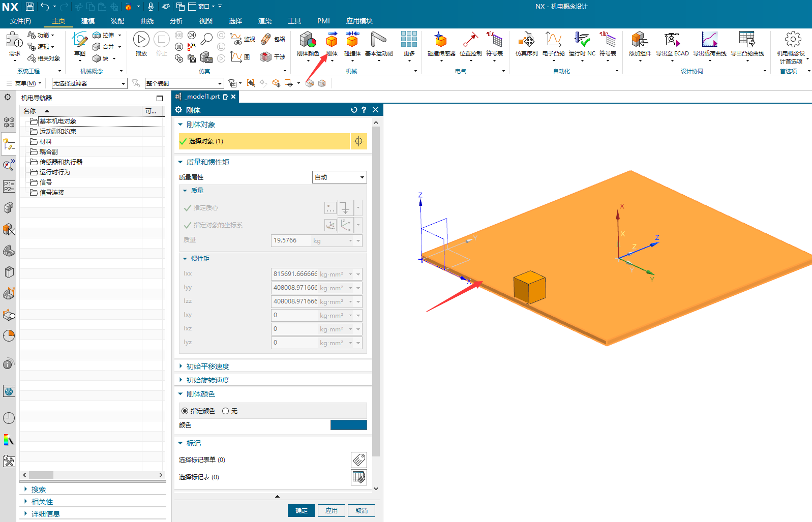Click the 选择对象 (1) selection field
This screenshot has height=522, width=812.
click(264, 141)
